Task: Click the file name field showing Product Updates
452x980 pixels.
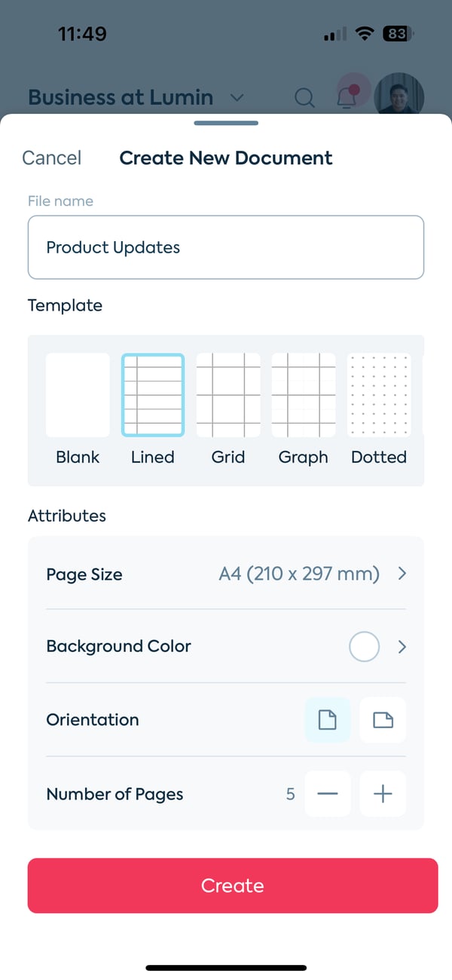Action: pos(226,247)
